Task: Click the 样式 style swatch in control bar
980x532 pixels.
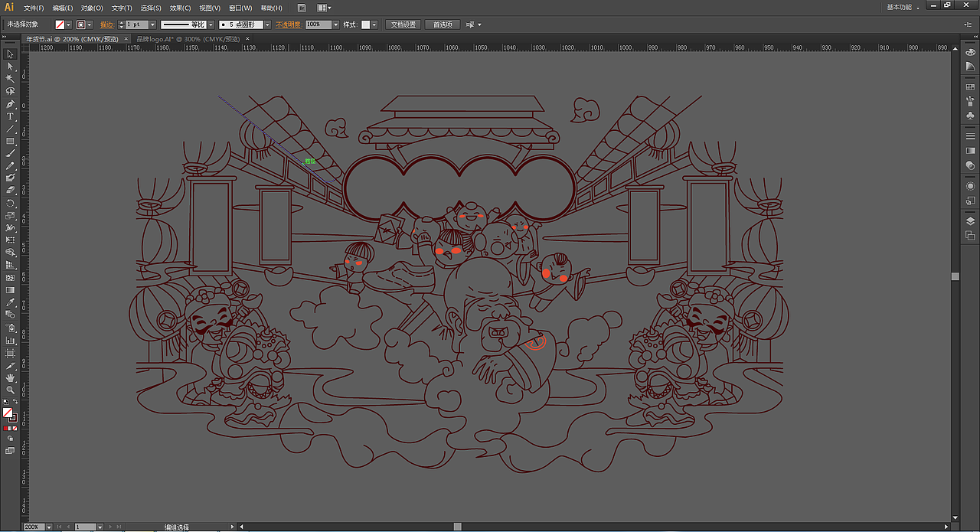Action: click(x=366, y=24)
